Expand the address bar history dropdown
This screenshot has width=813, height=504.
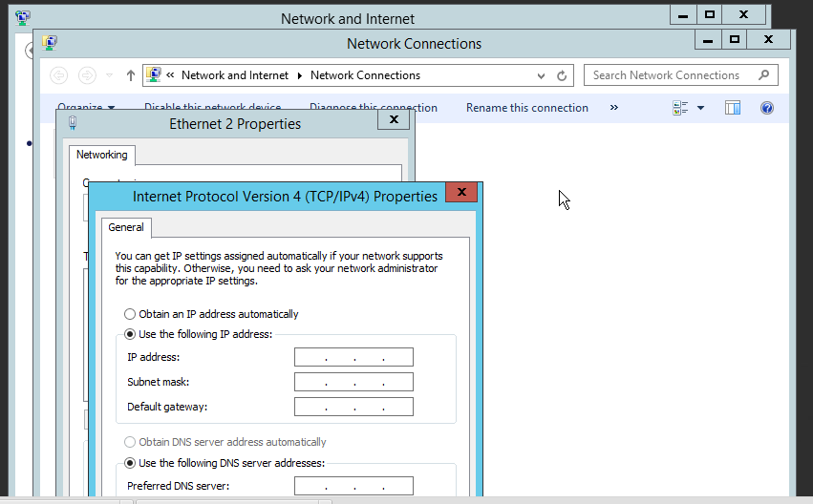tap(541, 75)
